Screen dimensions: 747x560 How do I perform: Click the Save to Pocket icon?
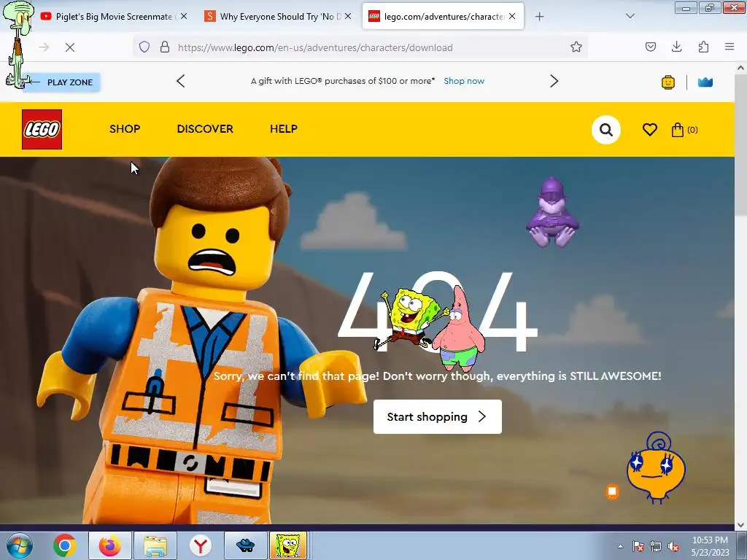(650, 47)
